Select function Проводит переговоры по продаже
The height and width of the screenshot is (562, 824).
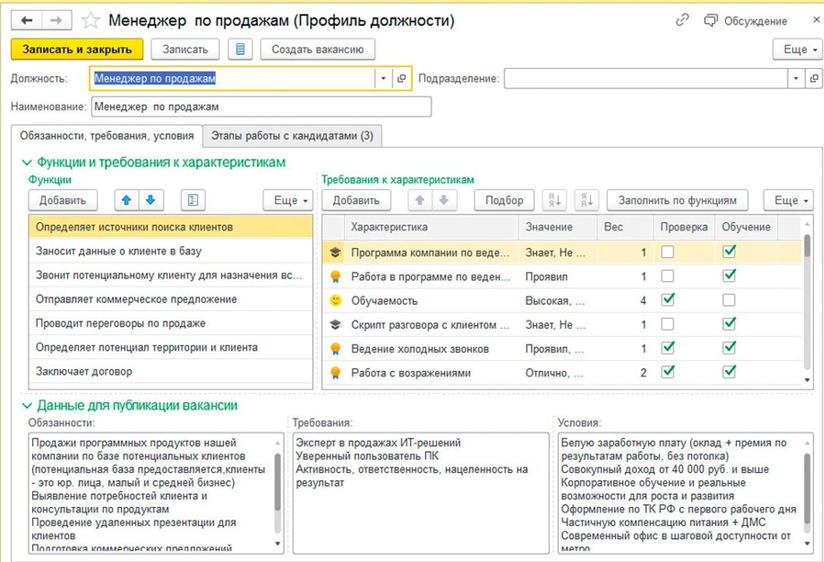171,323
